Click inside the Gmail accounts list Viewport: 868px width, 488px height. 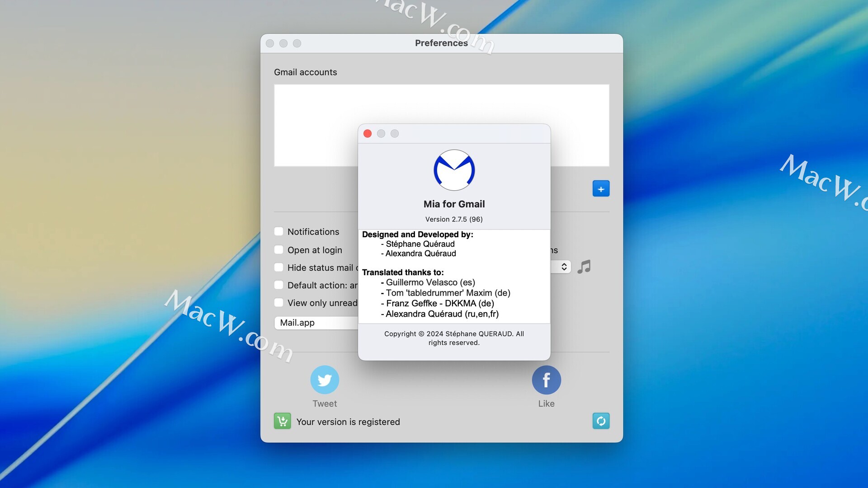pyautogui.click(x=316, y=125)
